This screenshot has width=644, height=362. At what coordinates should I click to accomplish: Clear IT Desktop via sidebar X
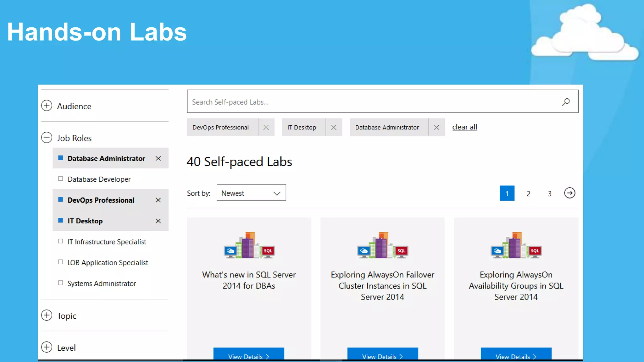coord(158,221)
